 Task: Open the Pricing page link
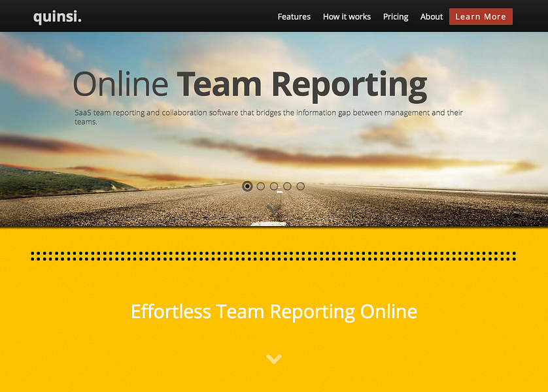[396, 17]
